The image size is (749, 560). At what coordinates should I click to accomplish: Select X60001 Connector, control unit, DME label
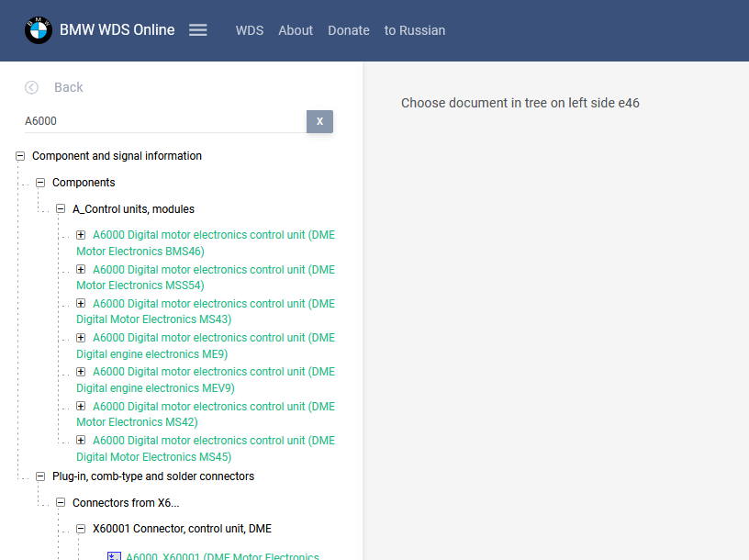(x=182, y=529)
